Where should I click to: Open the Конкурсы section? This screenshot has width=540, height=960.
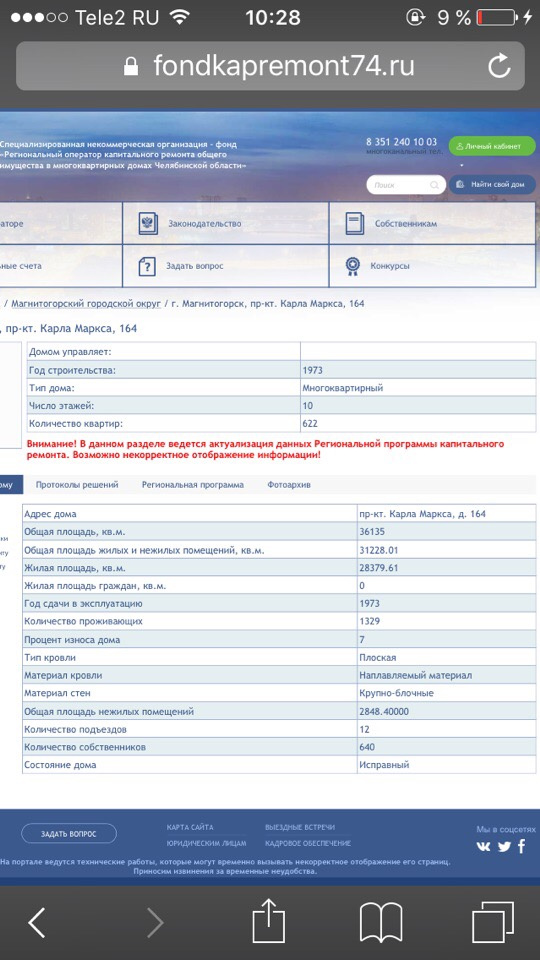pos(432,266)
